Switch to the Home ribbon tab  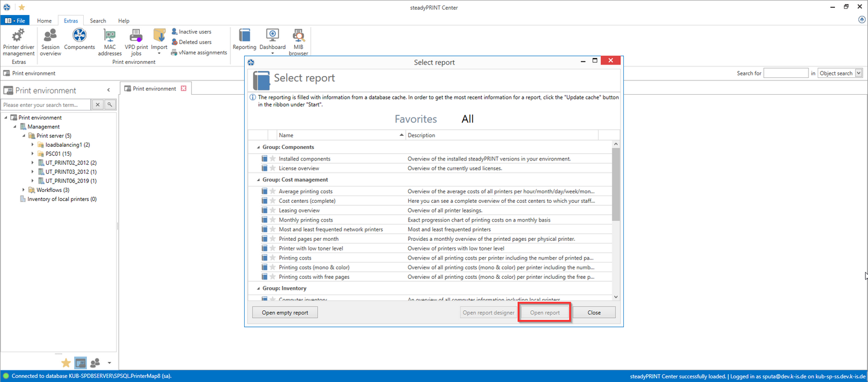coord(44,21)
